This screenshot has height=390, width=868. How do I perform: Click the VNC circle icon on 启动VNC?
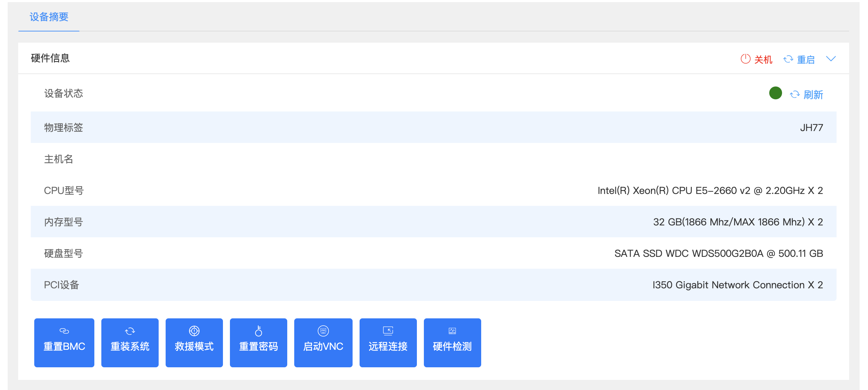tap(323, 331)
